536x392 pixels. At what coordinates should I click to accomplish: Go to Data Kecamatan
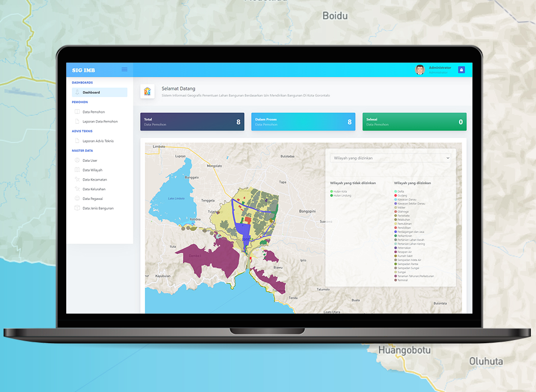point(95,180)
